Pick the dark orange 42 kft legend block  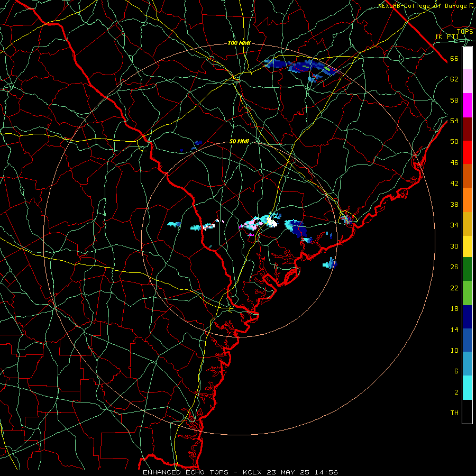[x=467, y=176]
